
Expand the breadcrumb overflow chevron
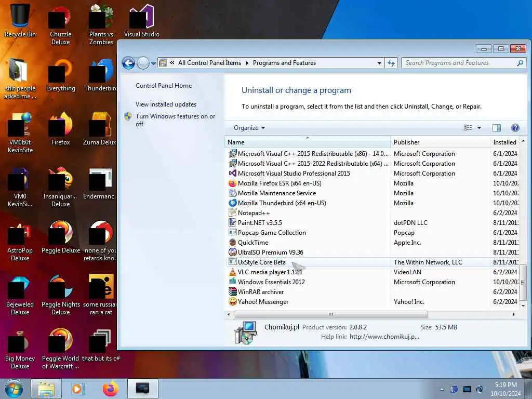(172, 63)
